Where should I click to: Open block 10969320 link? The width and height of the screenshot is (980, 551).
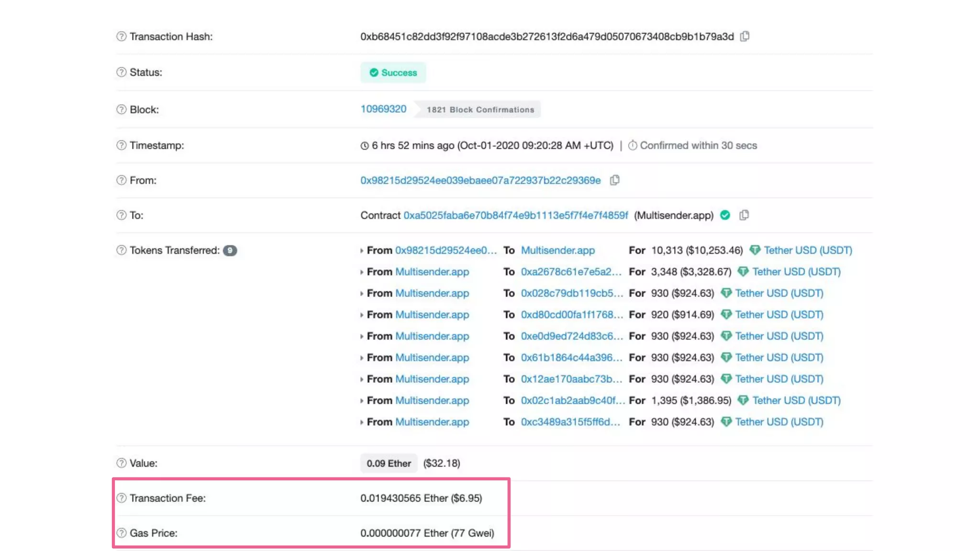click(x=383, y=109)
